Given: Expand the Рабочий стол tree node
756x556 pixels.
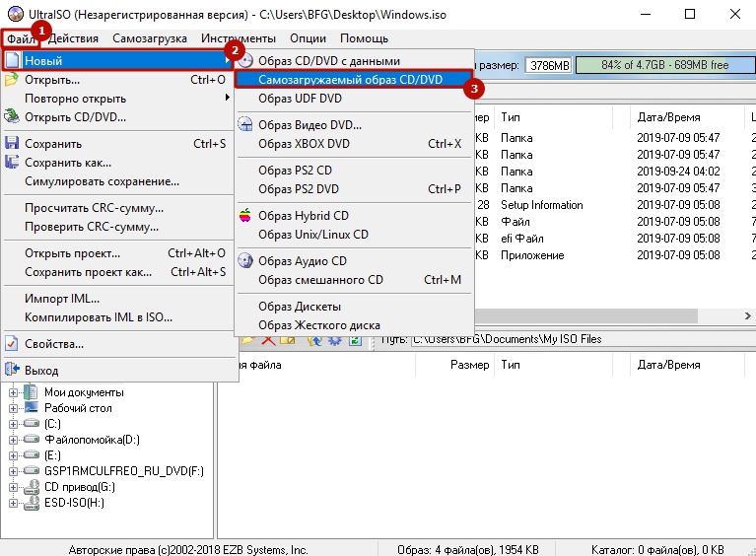Looking at the screenshot, I should coord(13,408).
